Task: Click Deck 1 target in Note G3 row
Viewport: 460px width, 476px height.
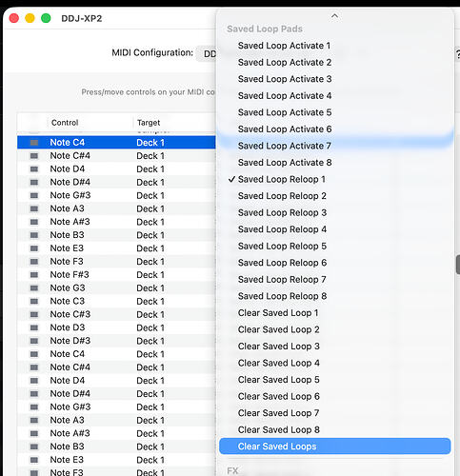Action: pyautogui.click(x=150, y=288)
